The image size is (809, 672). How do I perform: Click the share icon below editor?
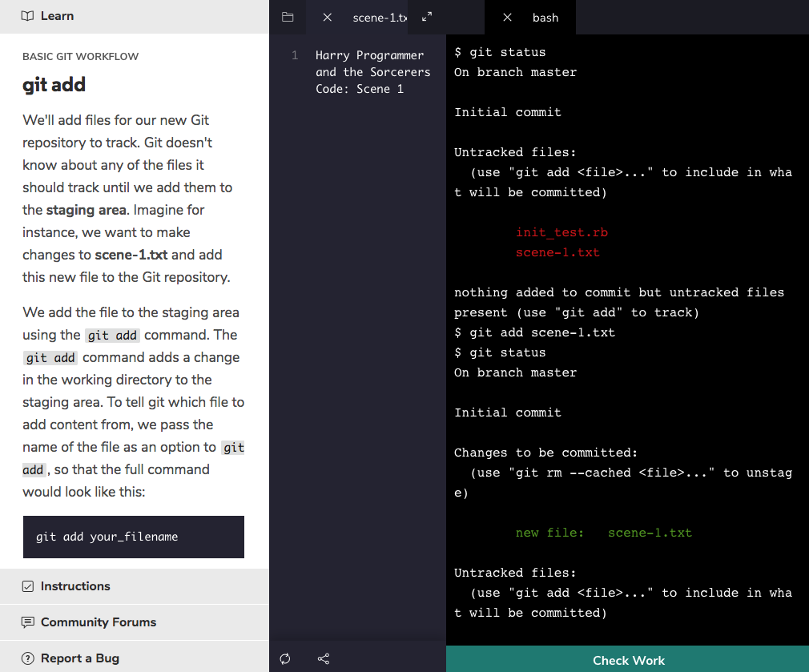pos(324,658)
